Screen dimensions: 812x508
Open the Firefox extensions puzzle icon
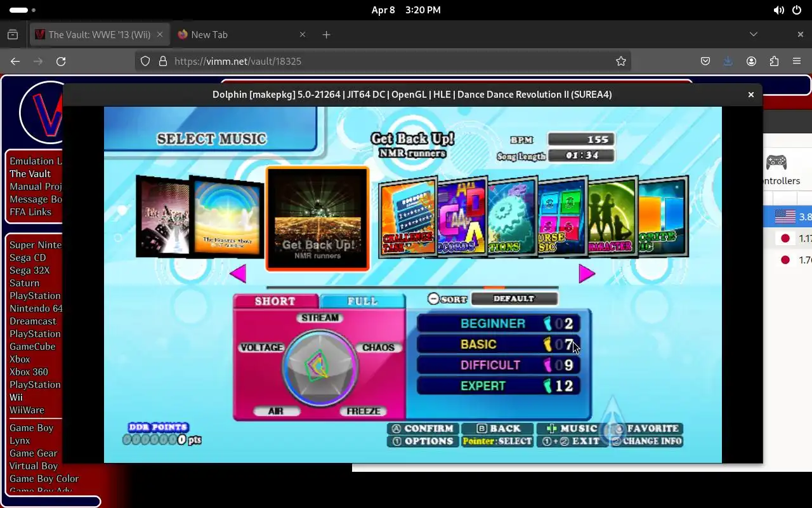pyautogui.click(x=774, y=61)
